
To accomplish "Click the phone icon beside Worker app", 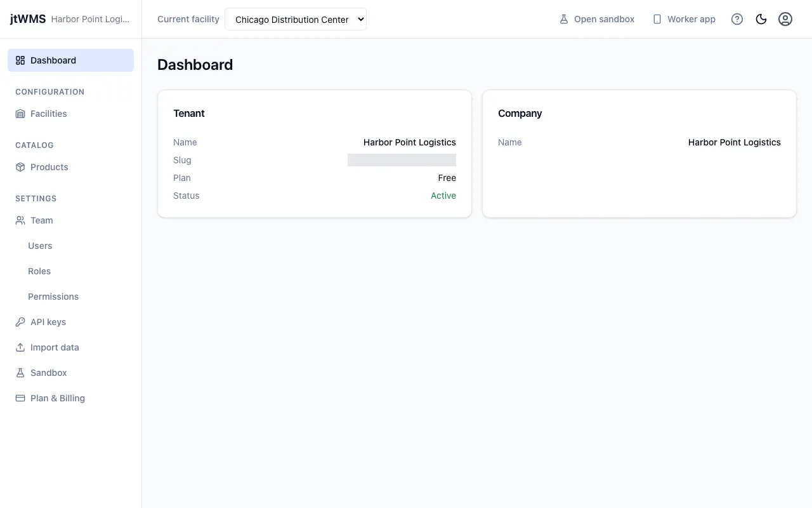I will click(x=657, y=19).
